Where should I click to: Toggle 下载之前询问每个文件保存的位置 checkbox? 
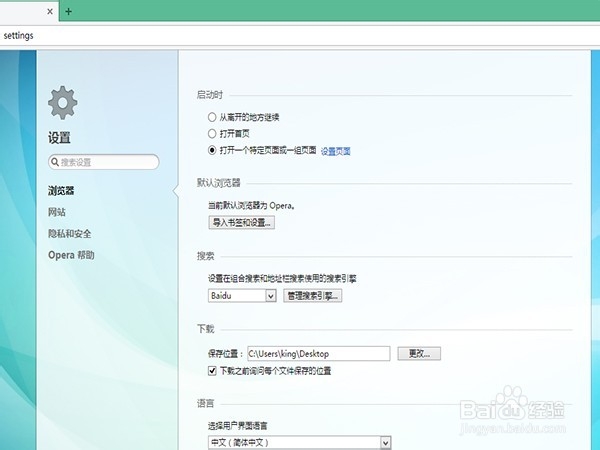pos(212,370)
